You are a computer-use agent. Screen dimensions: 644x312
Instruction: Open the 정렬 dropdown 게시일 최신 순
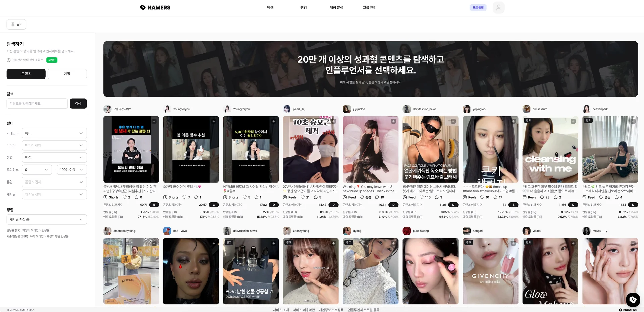(47, 219)
